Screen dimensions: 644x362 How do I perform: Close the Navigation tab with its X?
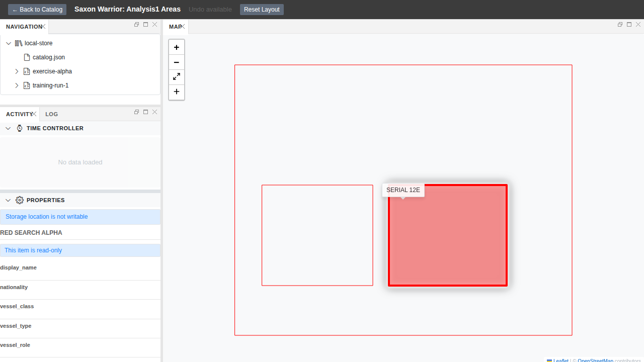pyautogui.click(x=43, y=27)
